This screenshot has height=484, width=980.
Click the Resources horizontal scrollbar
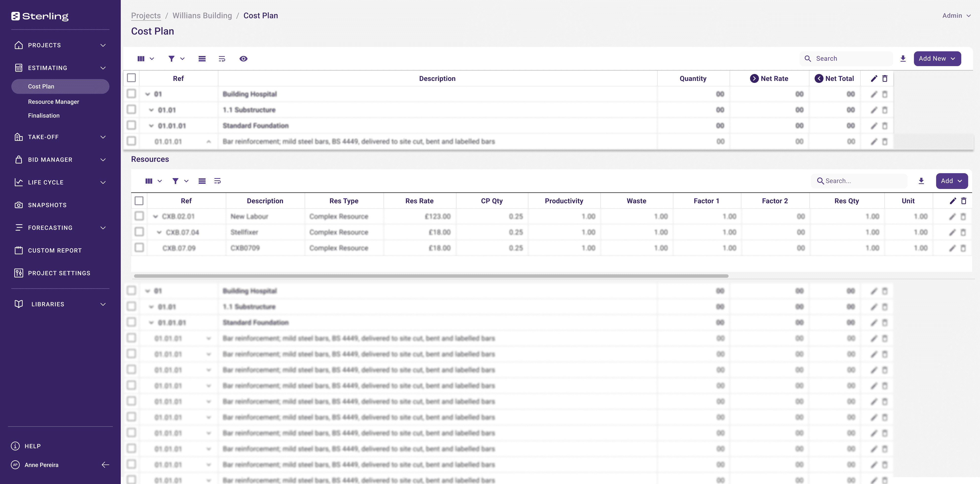point(431,276)
